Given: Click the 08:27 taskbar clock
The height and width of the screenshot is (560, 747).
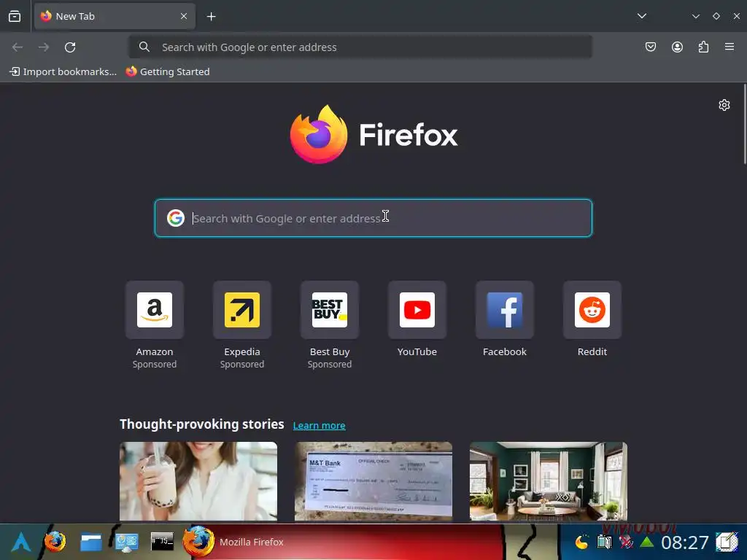Looking at the screenshot, I should (684, 542).
